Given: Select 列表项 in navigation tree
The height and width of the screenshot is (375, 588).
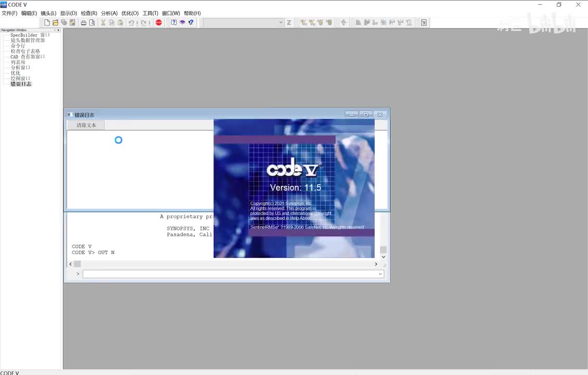Looking at the screenshot, I should click(18, 62).
